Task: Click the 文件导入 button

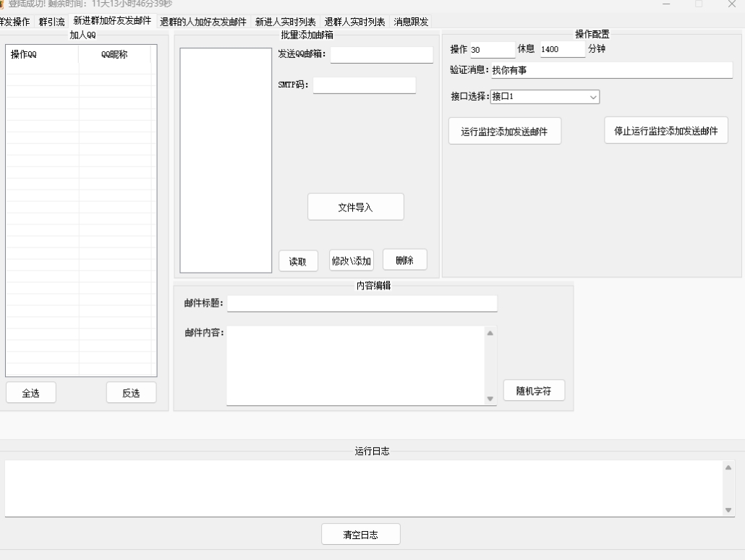Action: click(355, 207)
